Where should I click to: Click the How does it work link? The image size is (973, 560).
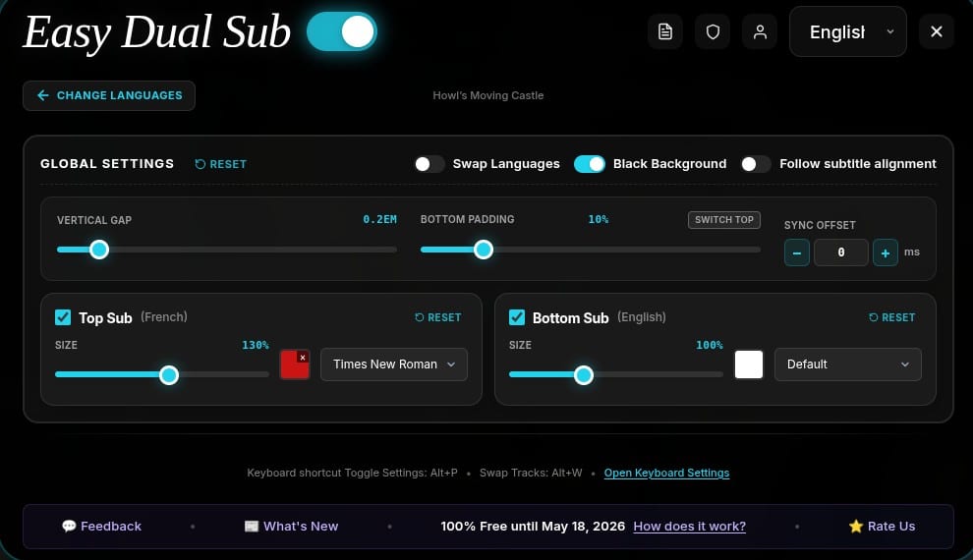coord(689,527)
